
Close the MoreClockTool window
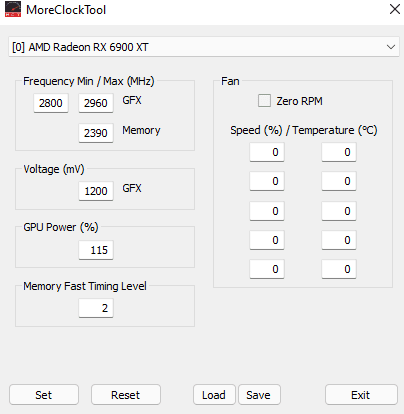coord(395,9)
